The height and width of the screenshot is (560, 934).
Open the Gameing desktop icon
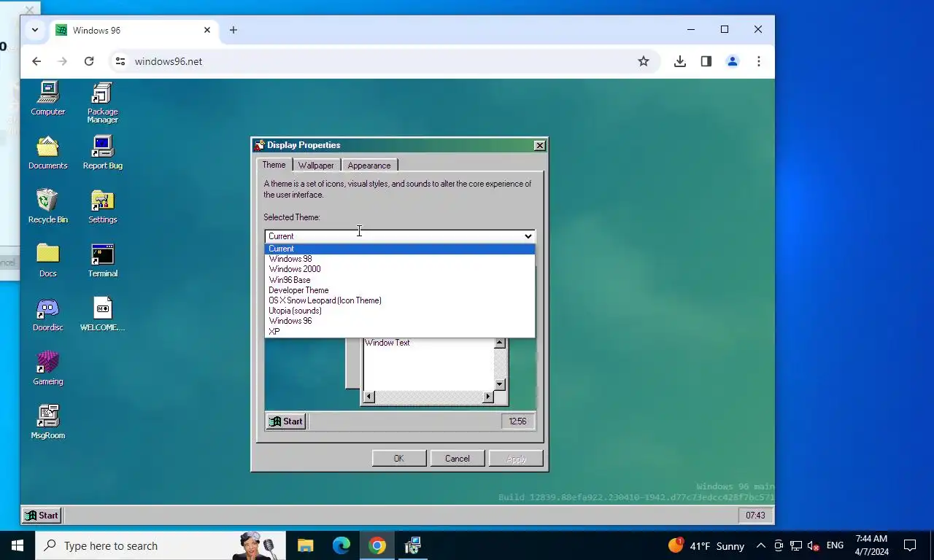point(48,368)
